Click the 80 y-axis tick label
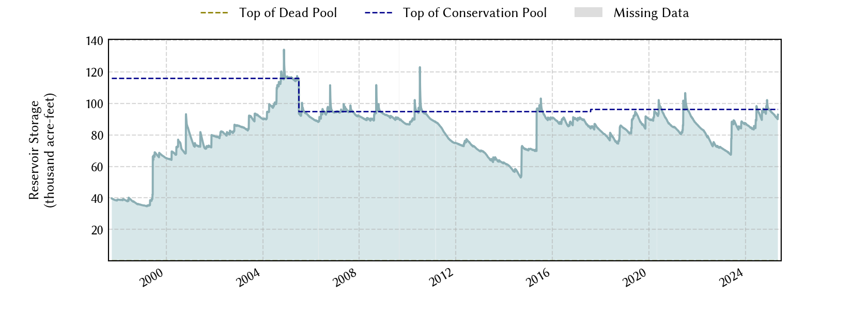This screenshot has height=326, width=868. (97, 136)
